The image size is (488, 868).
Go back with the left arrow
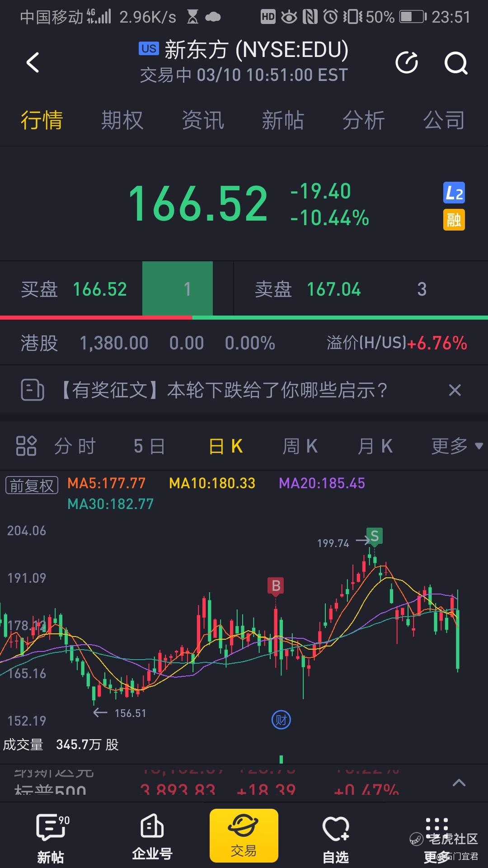[x=33, y=62]
